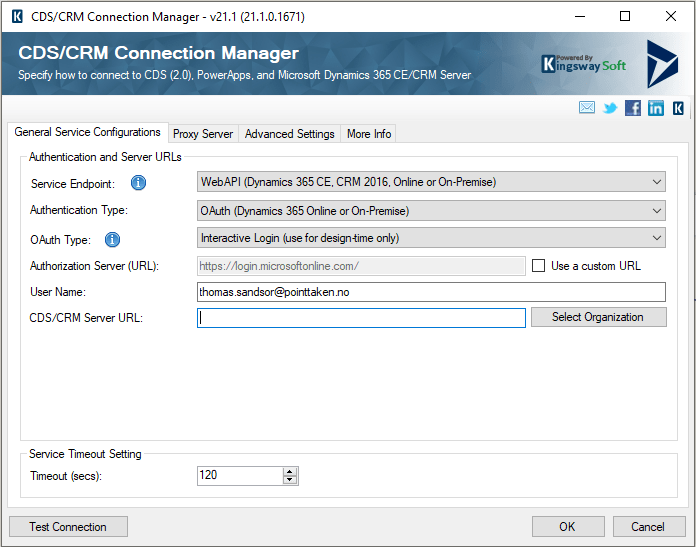This screenshot has width=696, height=547.
Task: Open the LinkedIn icon link
Action: click(656, 108)
